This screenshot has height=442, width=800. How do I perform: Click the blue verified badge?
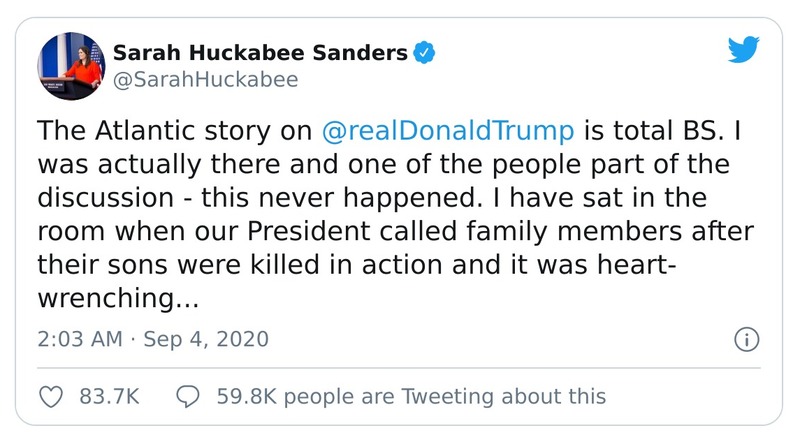coord(425,52)
